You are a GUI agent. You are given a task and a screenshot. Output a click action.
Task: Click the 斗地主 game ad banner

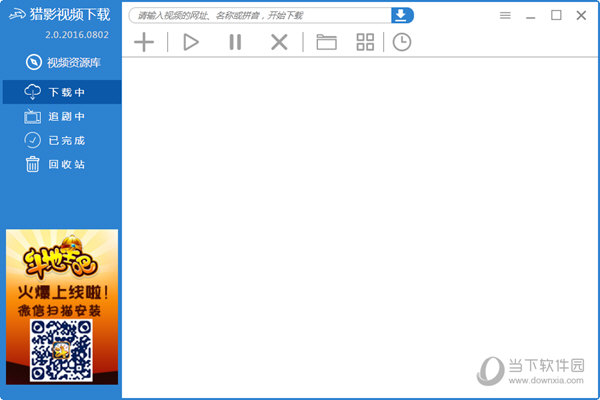click(x=62, y=307)
